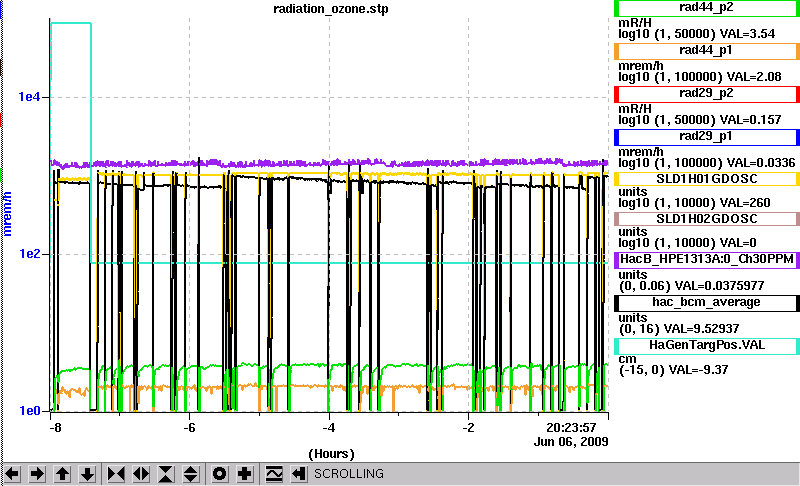The width and height of the screenshot is (800, 486).
Task: Select the HaGenTargPos.VAL legend entry
Action: pyautogui.click(x=707, y=346)
